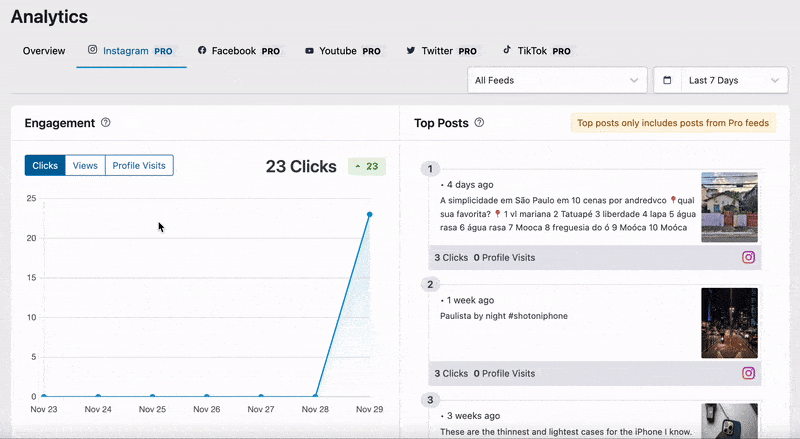The image size is (800, 439).
Task: Open the São Paulo houses post thumbnail
Action: click(729, 207)
